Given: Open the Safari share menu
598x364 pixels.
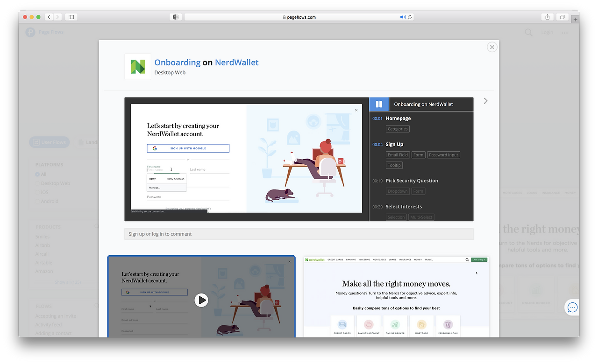Looking at the screenshot, I should [548, 17].
